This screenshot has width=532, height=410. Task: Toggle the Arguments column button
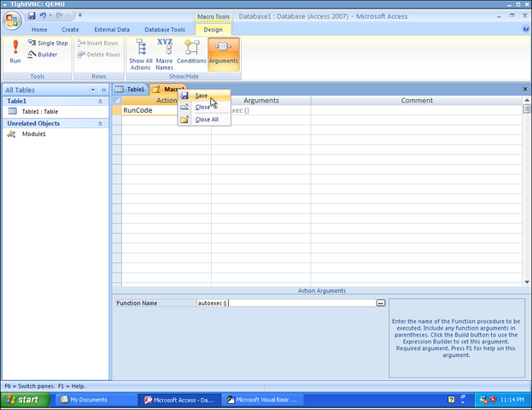pos(224,55)
